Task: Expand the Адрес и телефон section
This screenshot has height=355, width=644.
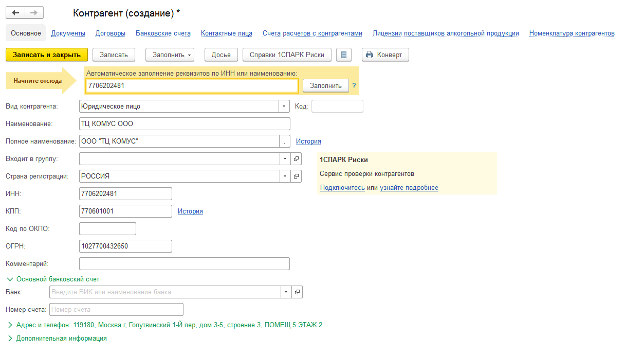Action: coord(164,325)
